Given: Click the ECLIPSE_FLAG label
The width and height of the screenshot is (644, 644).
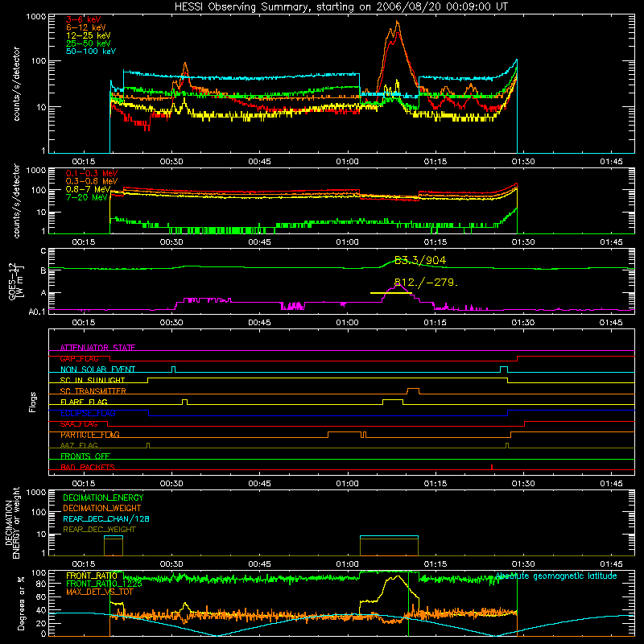Looking at the screenshot, I should [x=88, y=413].
